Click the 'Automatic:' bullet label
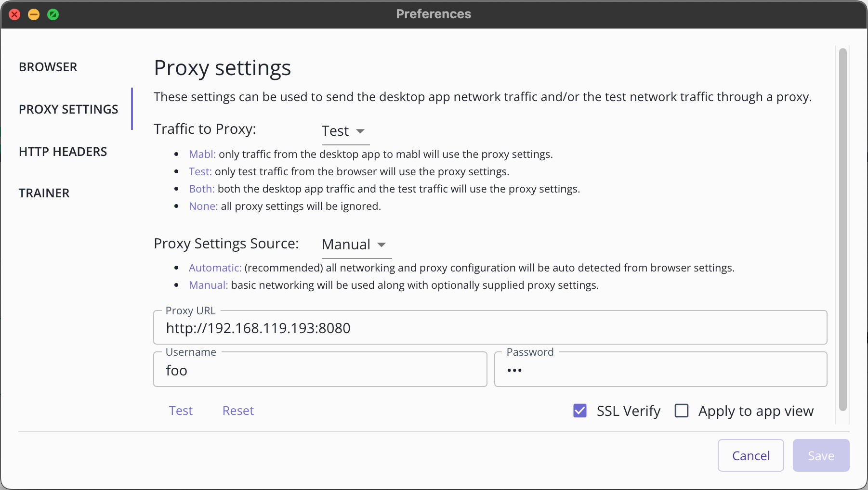The image size is (868, 490). click(x=215, y=268)
